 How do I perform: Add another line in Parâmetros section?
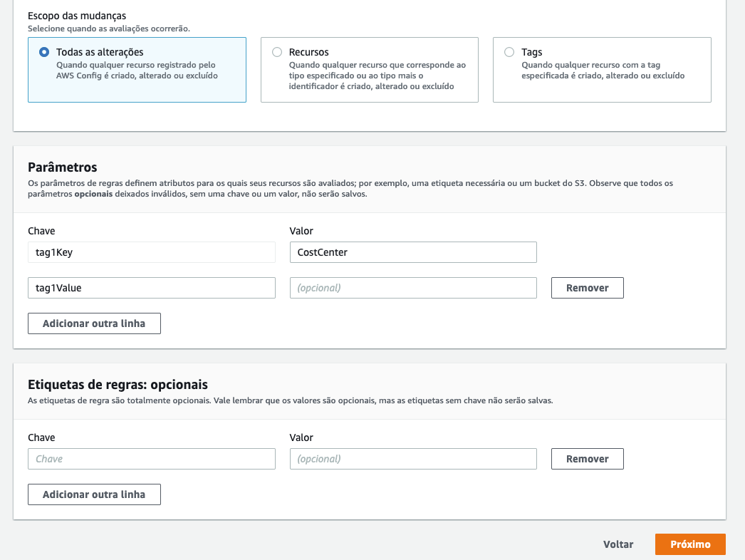[x=94, y=323]
